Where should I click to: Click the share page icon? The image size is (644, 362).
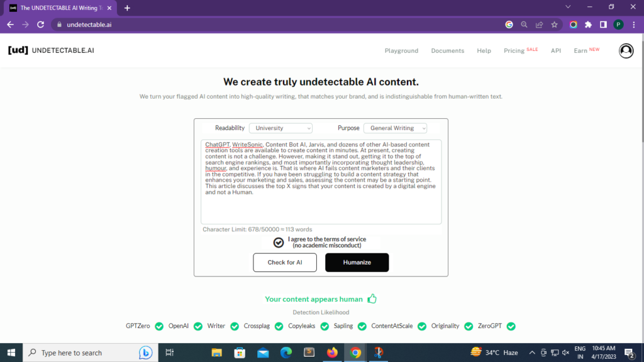pyautogui.click(x=539, y=25)
